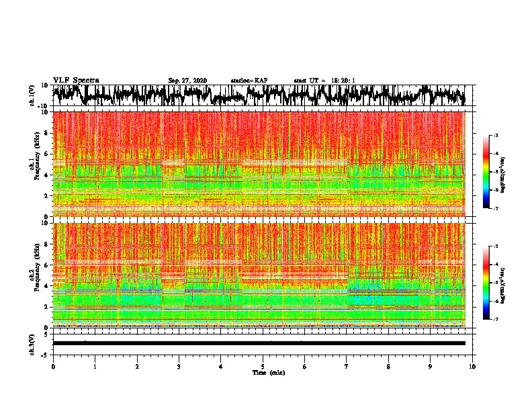Click the ch.1 colorbar log(PSD) label
Viewport: 532px width, 411px height.
(503, 175)
